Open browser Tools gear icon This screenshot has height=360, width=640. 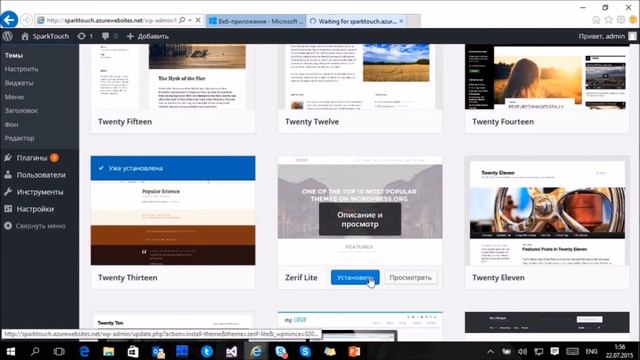pyautogui.click(x=620, y=20)
